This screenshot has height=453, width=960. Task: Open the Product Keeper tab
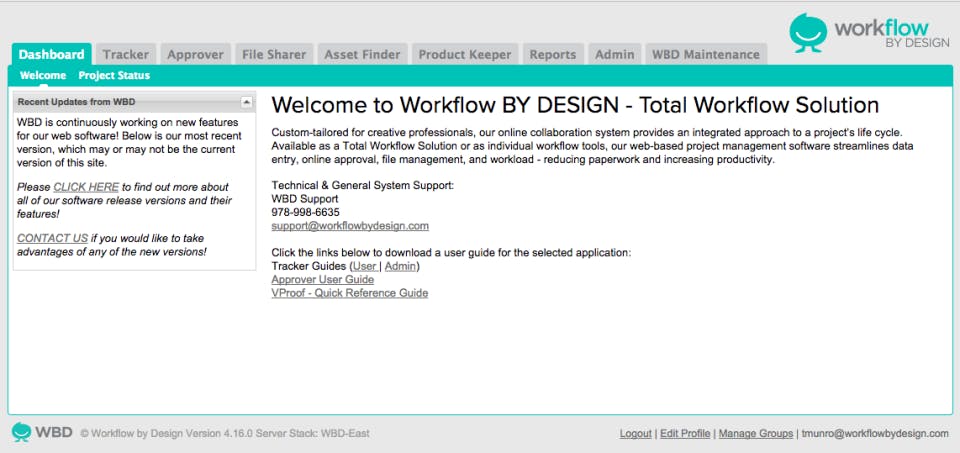[465, 54]
